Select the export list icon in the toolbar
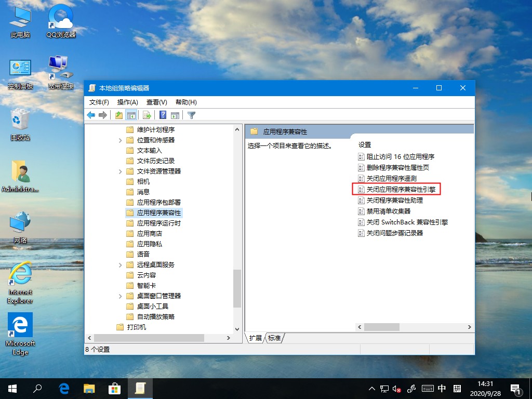532x399 pixels. coord(148,115)
